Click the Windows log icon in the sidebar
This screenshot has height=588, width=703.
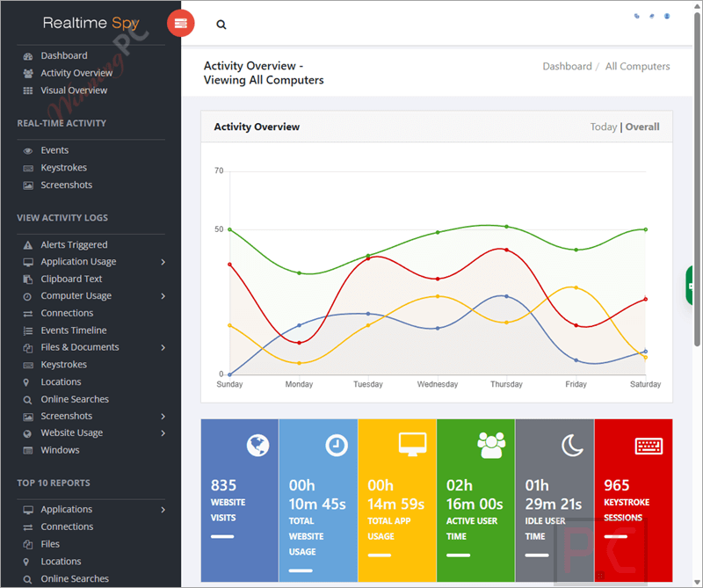(x=28, y=450)
